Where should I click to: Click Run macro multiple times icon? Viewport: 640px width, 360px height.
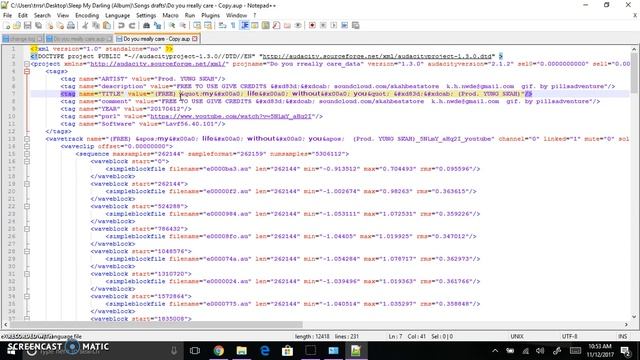[x=344, y=26]
